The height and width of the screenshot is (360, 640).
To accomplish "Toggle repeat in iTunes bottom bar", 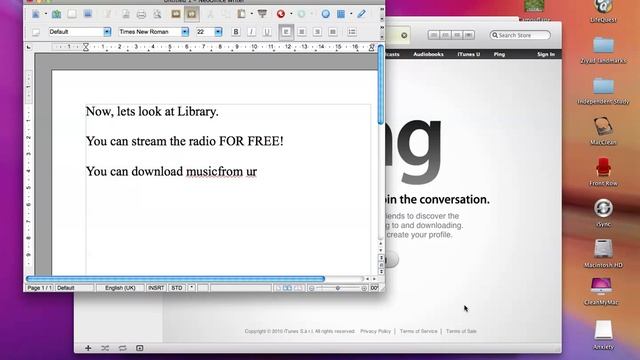I will [x=122, y=348].
